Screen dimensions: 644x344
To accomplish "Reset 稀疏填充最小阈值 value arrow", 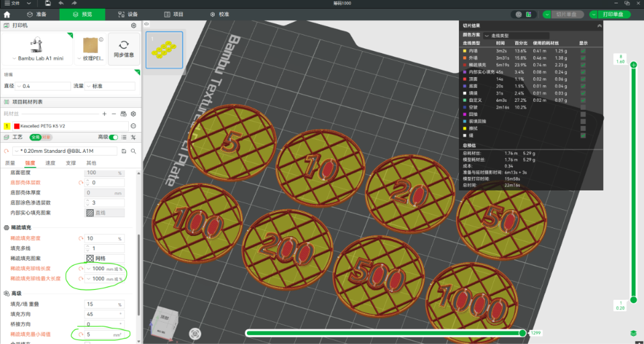I will pyautogui.click(x=81, y=335).
